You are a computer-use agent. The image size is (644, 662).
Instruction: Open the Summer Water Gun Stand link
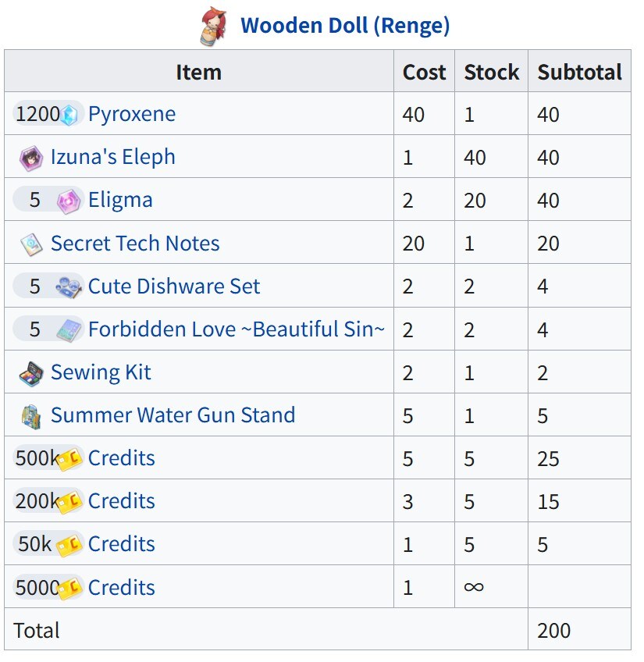click(x=173, y=415)
